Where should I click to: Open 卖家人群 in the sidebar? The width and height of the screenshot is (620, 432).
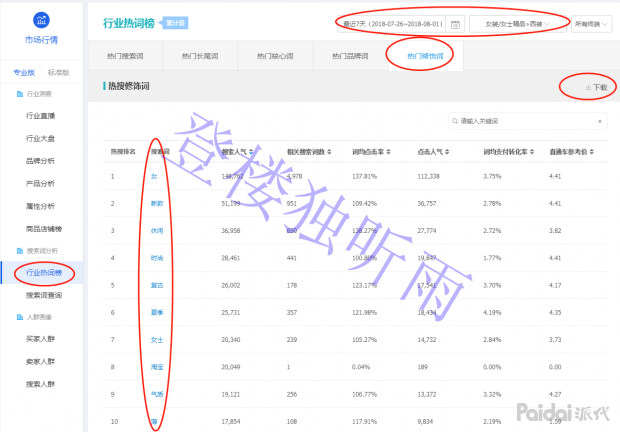[x=40, y=361]
